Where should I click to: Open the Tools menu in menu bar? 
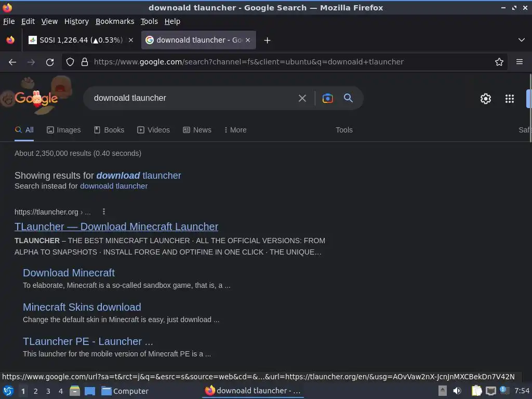pos(149,21)
